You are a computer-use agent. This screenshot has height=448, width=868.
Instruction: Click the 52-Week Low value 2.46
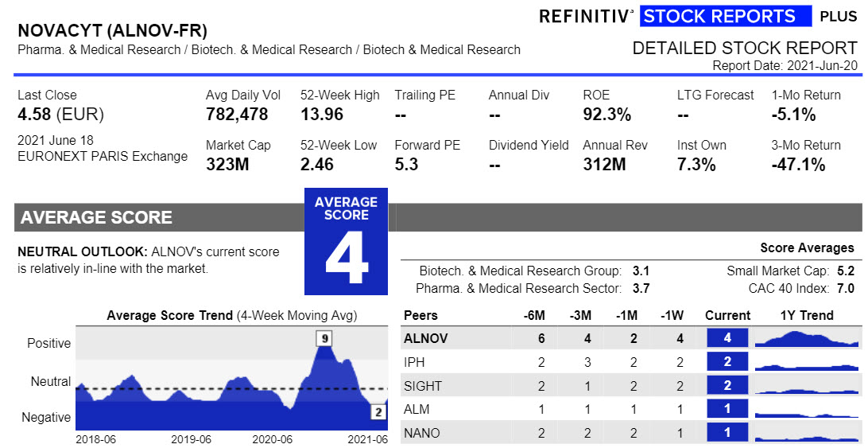[317, 165]
